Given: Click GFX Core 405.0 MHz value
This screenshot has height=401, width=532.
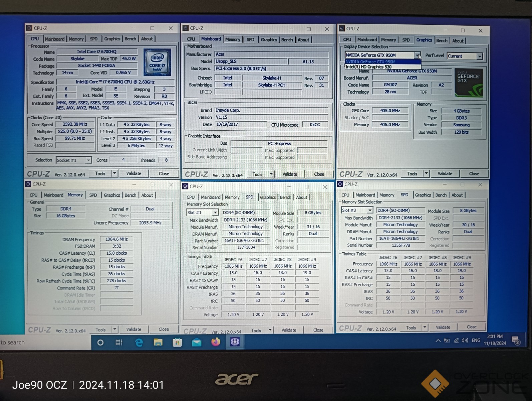Looking at the screenshot, I should (x=390, y=111).
